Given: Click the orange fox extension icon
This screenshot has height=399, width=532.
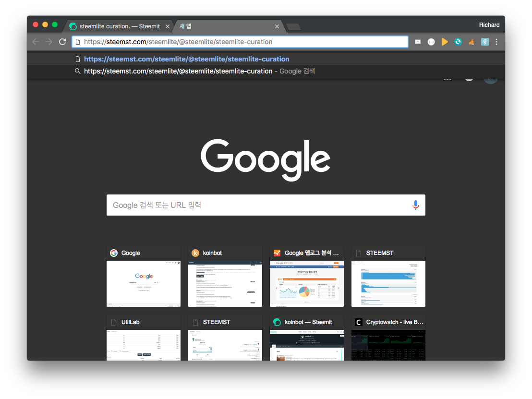Looking at the screenshot, I should tap(472, 42).
